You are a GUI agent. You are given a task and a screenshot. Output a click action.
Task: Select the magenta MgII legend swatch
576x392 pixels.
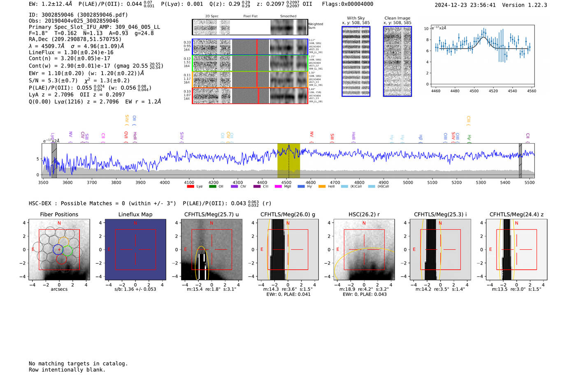point(278,186)
